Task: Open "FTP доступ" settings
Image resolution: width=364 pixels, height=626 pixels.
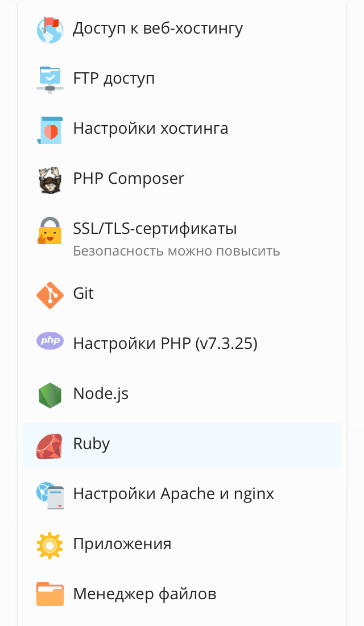Action: (114, 79)
